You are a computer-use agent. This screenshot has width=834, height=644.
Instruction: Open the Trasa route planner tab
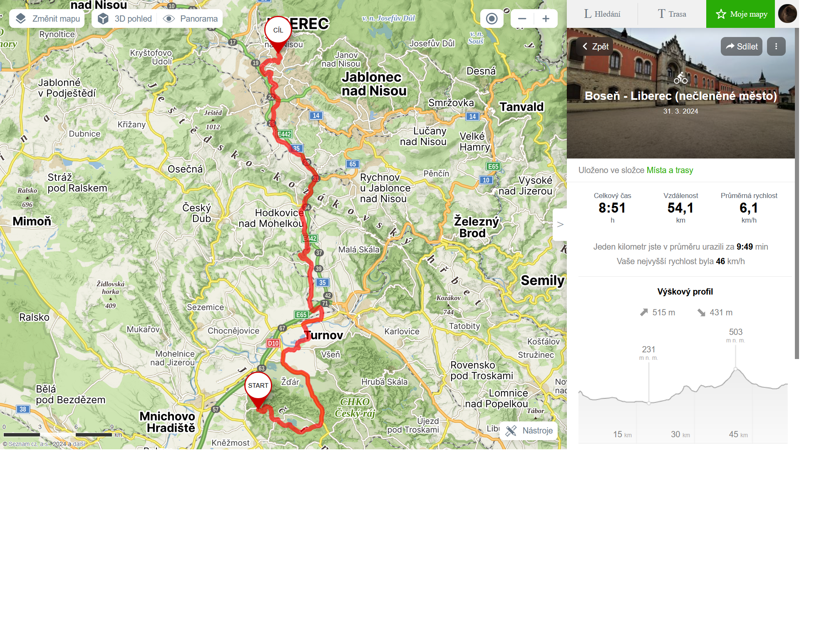672,14
